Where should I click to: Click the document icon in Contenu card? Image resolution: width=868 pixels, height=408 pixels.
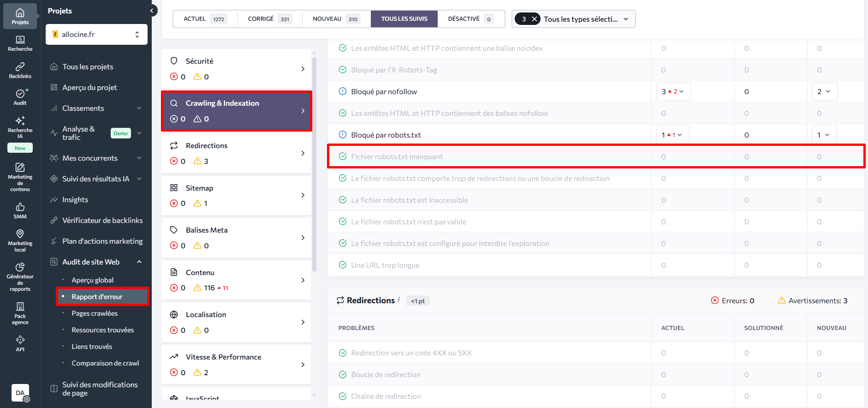coord(174,272)
